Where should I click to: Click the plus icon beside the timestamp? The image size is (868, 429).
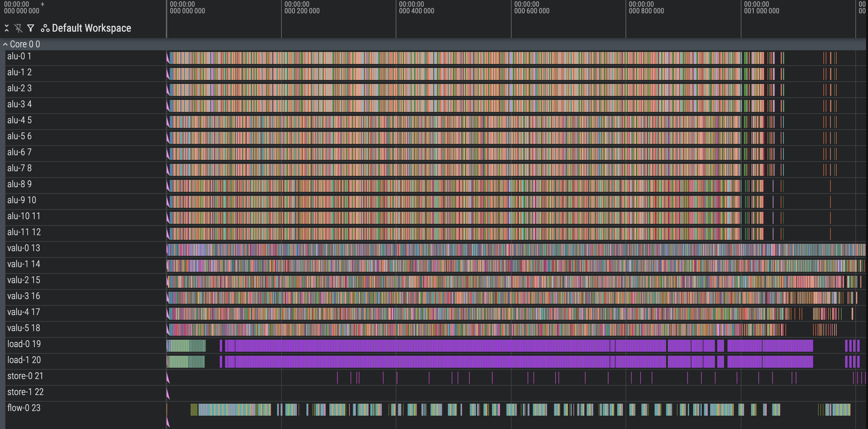(x=42, y=4)
